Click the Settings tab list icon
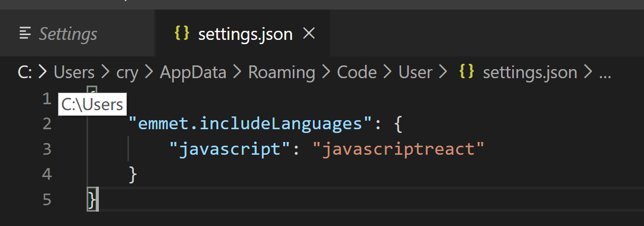This screenshot has width=644, height=226. (25, 34)
